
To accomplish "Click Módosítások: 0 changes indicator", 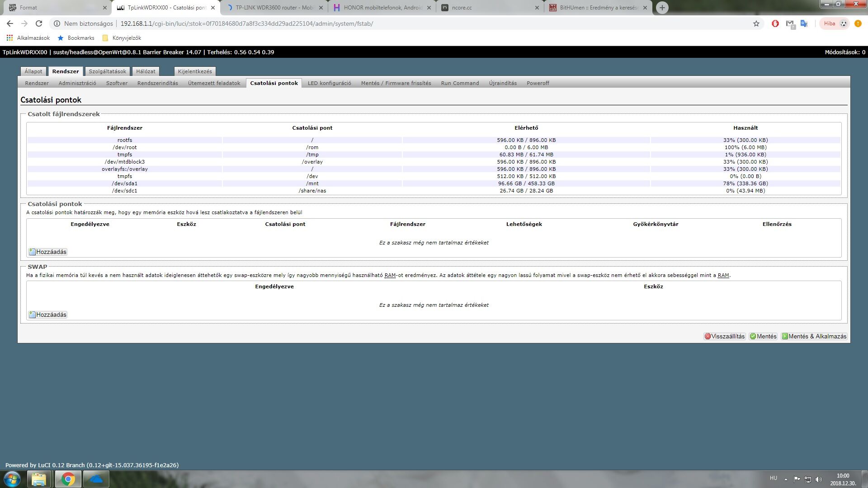I will (845, 52).
